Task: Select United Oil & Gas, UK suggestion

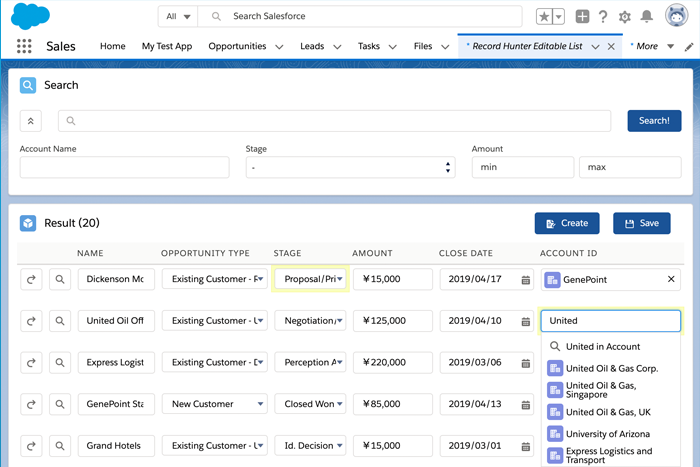Action: point(608,412)
